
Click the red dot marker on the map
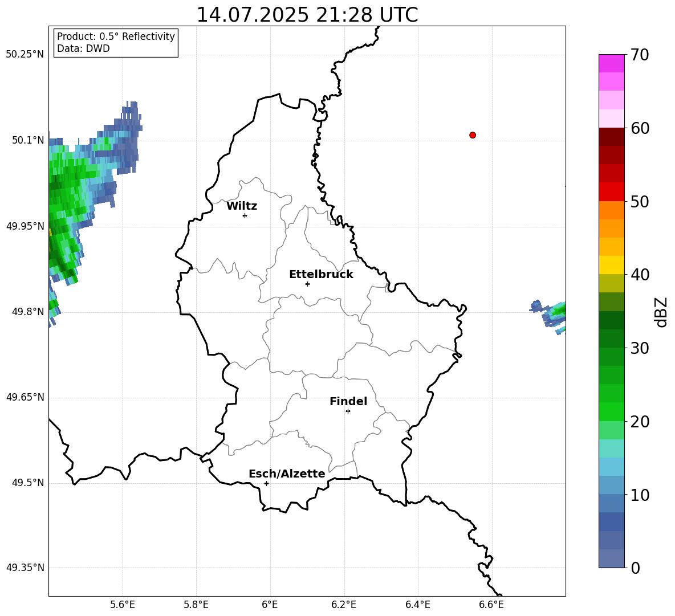[473, 135]
